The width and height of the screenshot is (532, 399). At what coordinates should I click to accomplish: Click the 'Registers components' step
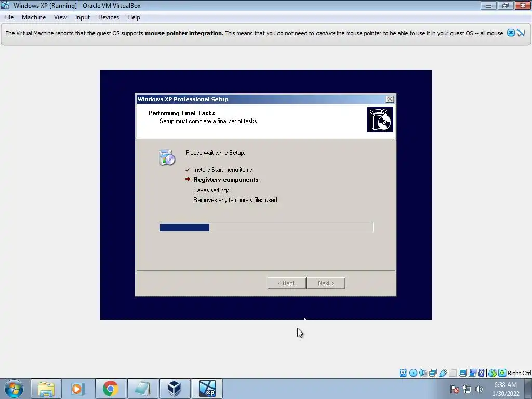coord(225,180)
